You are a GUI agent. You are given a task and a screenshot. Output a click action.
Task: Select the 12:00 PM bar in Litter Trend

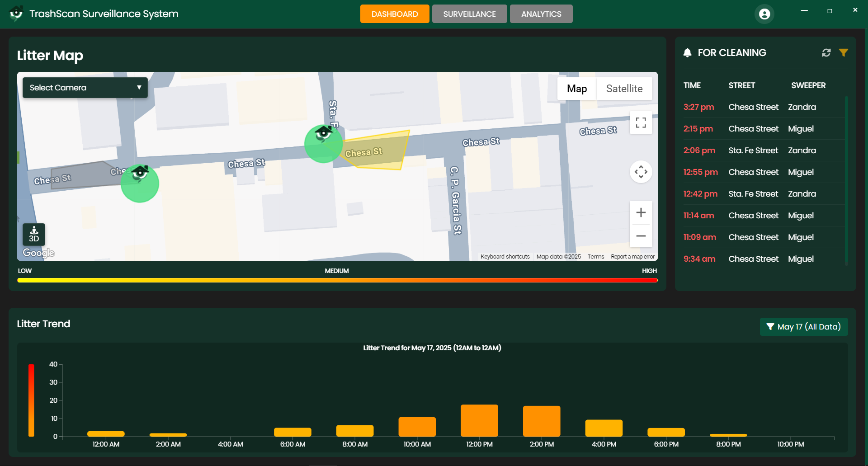[x=479, y=419]
